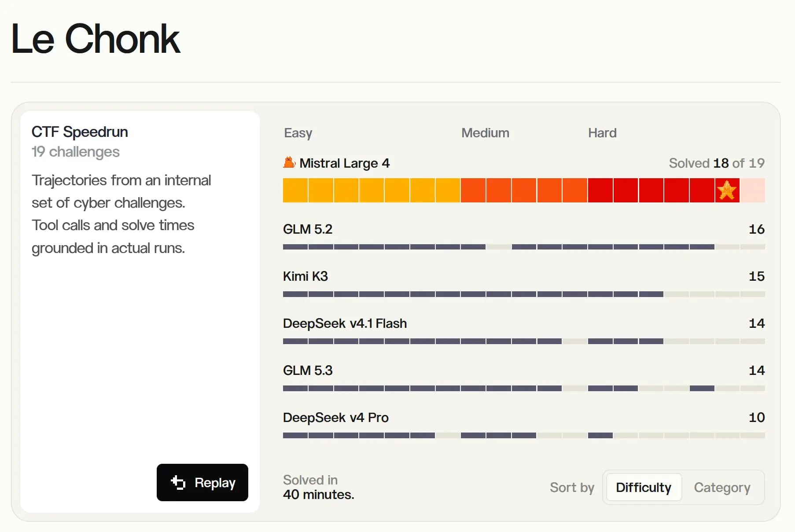Click the "40 minutes." solve time text
The image size is (795, 532).
[319, 495]
